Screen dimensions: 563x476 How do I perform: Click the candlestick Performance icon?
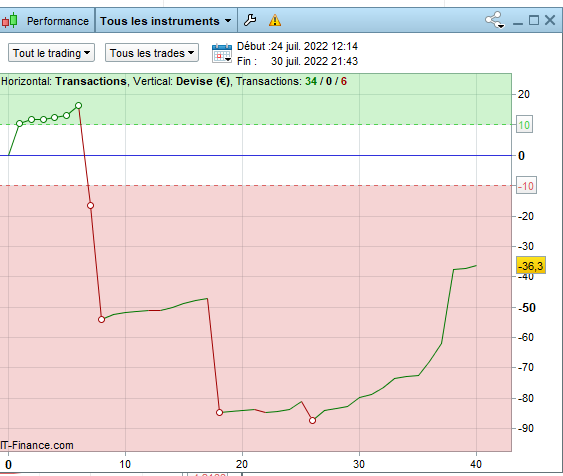click(x=10, y=20)
